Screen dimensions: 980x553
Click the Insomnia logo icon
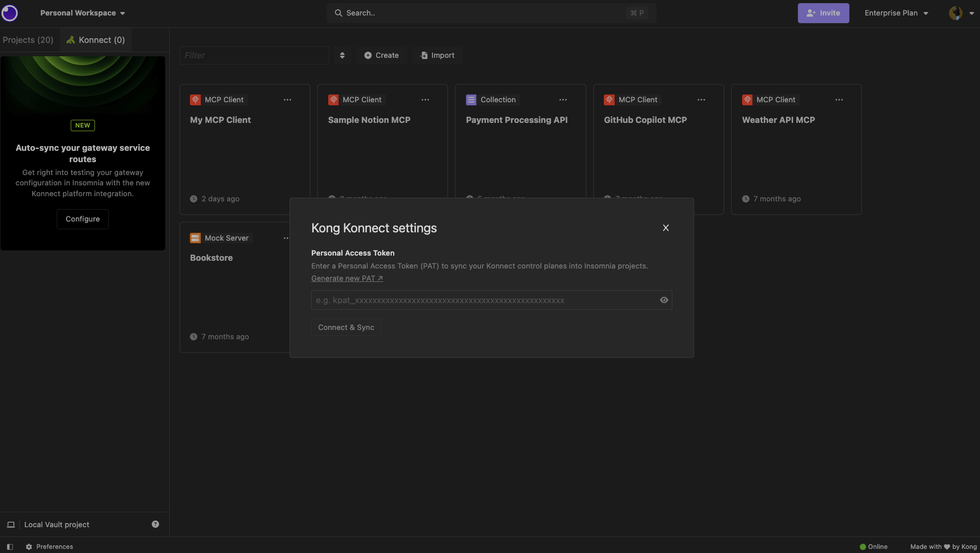click(10, 13)
